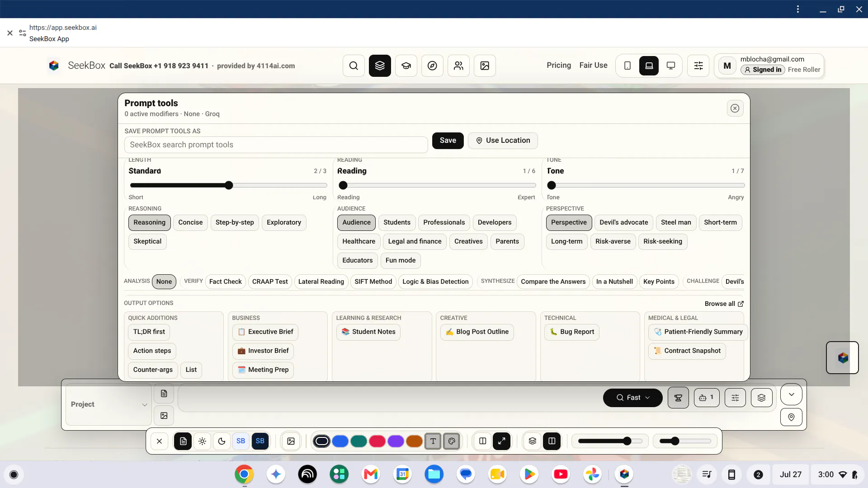
Task: Open the search mode icon in header
Action: pyautogui.click(x=354, y=66)
